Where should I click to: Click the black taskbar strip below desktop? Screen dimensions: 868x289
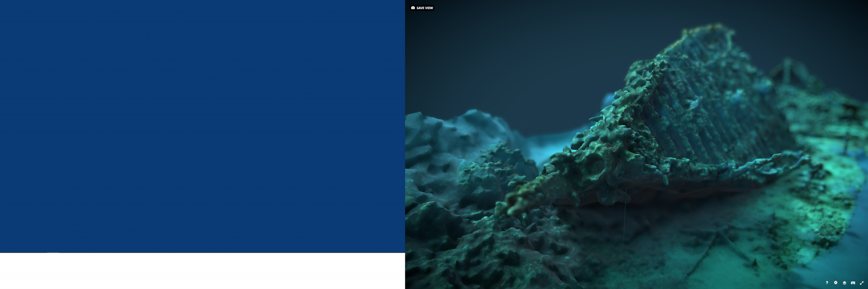203,271
